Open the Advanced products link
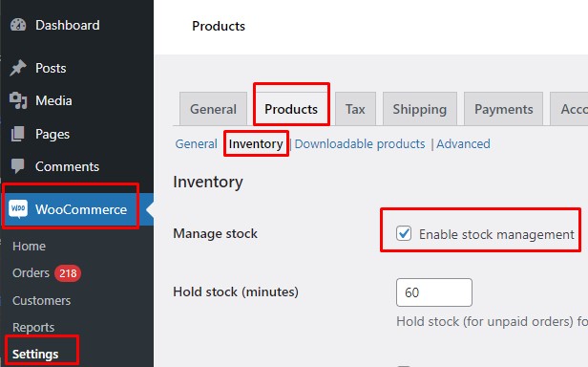Screen dimensions: 588x367 pyautogui.click(x=463, y=143)
